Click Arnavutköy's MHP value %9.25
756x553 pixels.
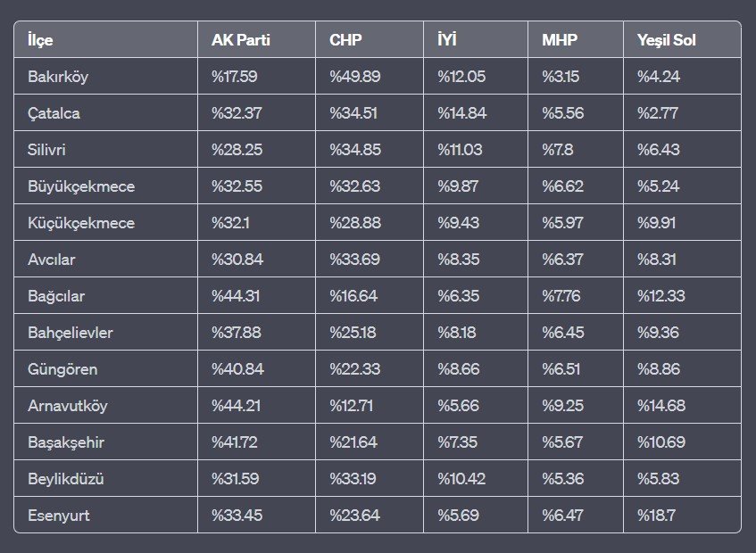click(x=564, y=406)
